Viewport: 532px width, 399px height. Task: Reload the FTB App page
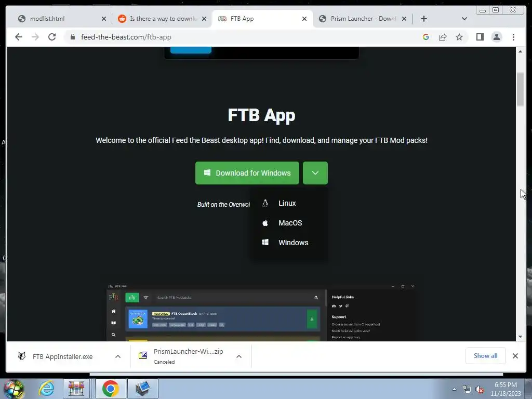52,37
